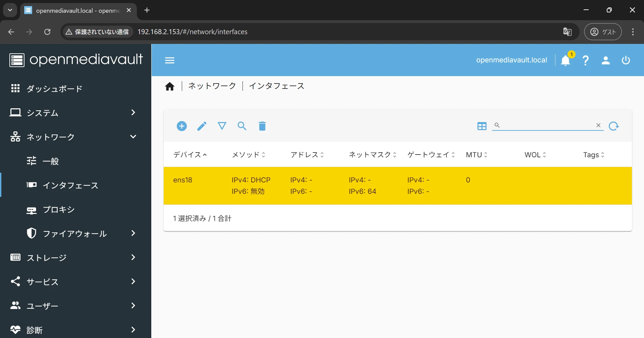Expand the サービス sidebar menu
Screen dimensions: 644x338
[75, 282]
